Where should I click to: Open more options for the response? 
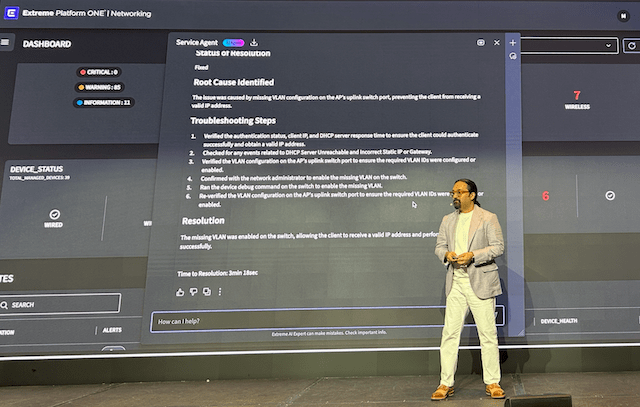coord(220,291)
